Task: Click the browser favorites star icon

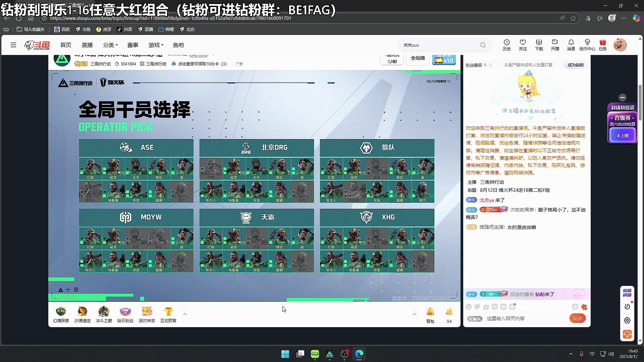Action: pos(573,18)
